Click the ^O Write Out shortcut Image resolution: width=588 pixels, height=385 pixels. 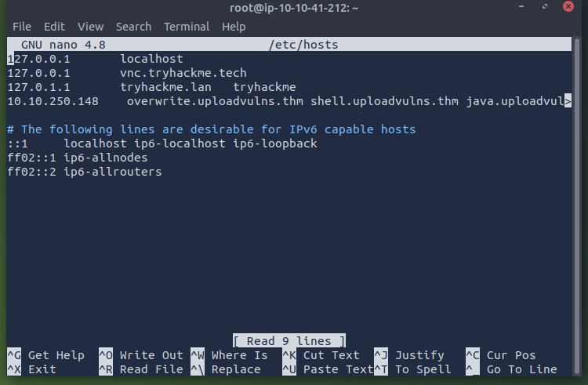[x=141, y=355]
